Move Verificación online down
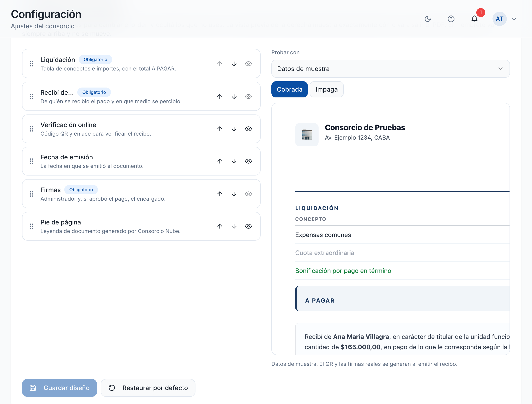The height and width of the screenshot is (404, 532). coord(234,129)
